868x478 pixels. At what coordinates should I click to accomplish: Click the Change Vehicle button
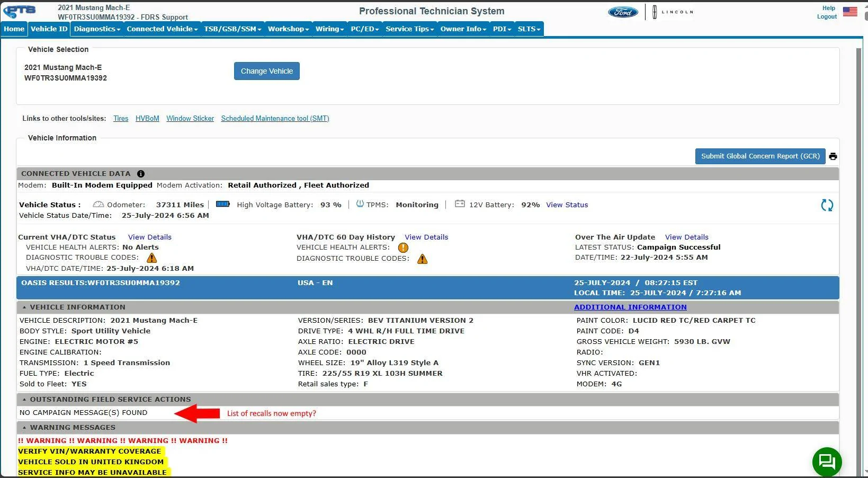click(267, 71)
